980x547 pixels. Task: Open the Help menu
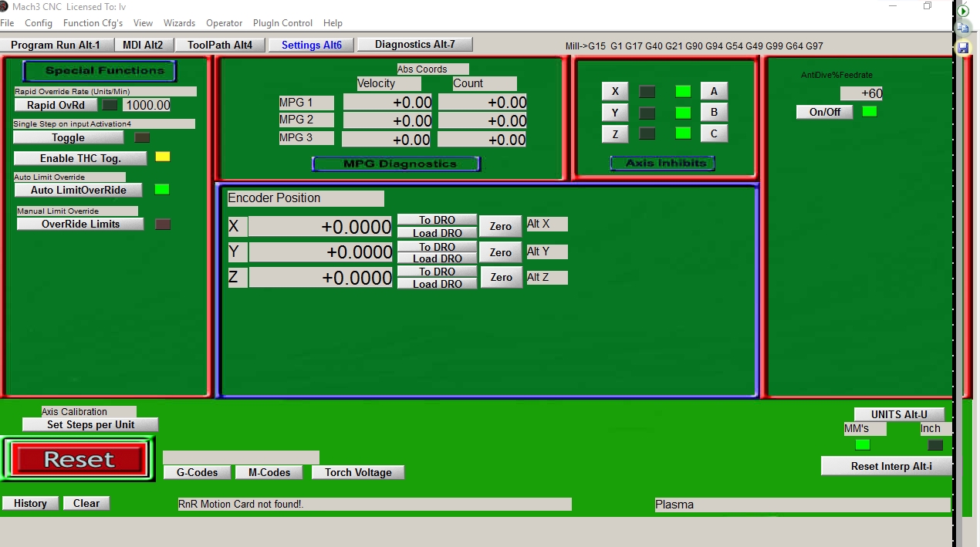click(333, 23)
